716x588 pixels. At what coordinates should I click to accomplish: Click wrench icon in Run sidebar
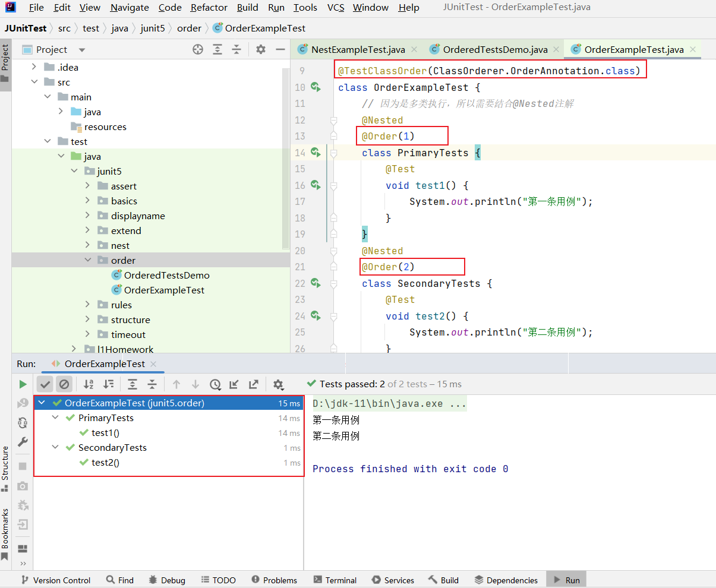coord(23,441)
